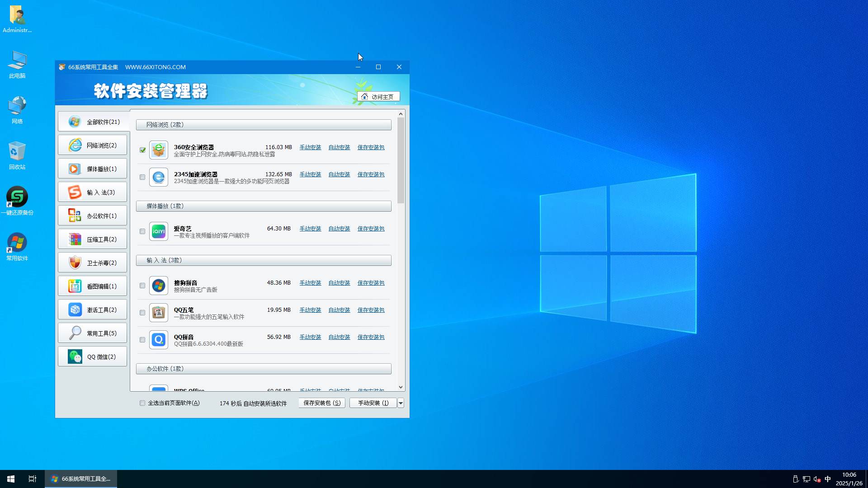Toggle the 中 input method indicator
This screenshot has width=868, height=488.
click(828, 479)
